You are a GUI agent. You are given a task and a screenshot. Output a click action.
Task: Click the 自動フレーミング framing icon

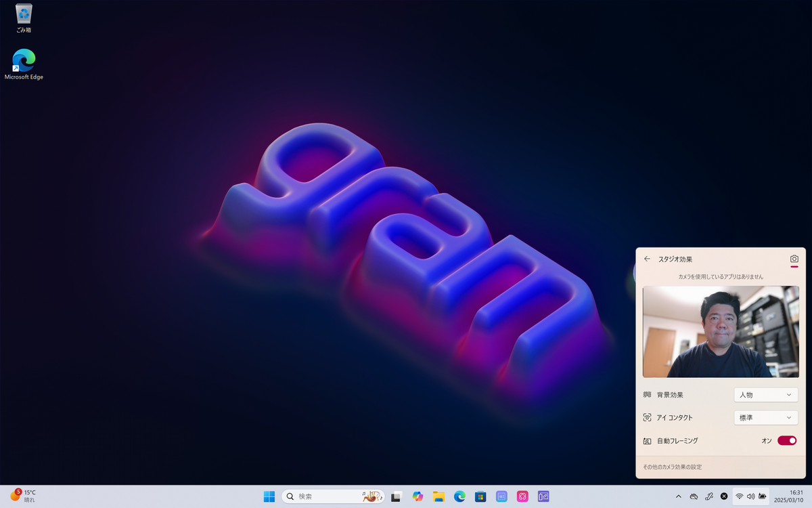(x=647, y=441)
